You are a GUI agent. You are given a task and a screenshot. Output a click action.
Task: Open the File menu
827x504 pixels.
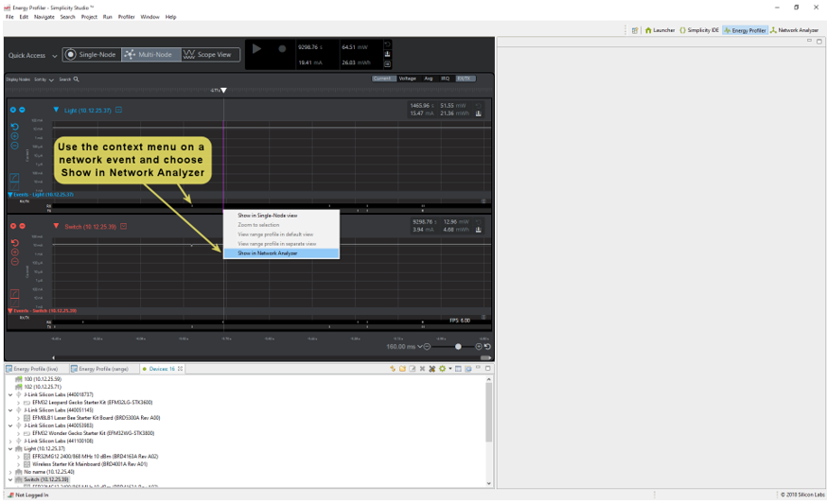[9, 17]
